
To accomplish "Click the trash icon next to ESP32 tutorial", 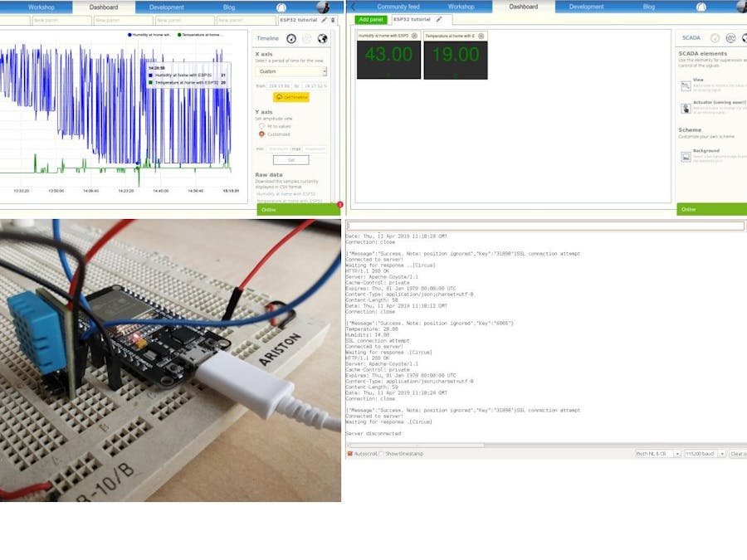I will [333, 19].
